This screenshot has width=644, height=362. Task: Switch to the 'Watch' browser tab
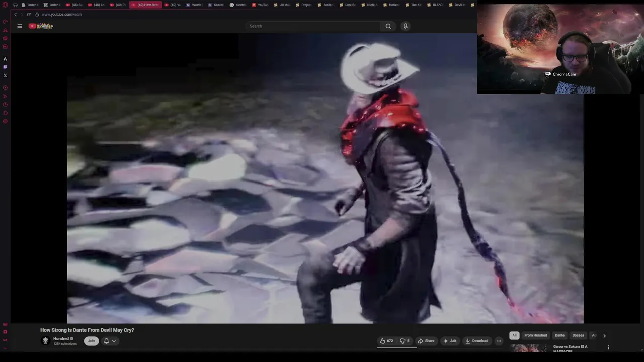click(x=194, y=5)
